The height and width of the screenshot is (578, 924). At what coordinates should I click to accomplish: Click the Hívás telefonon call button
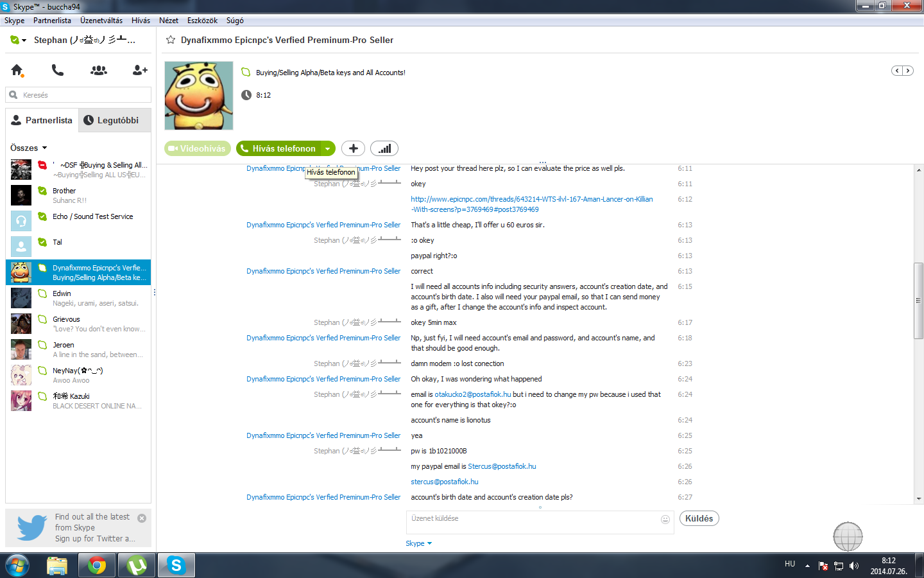click(x=278, y=148)
